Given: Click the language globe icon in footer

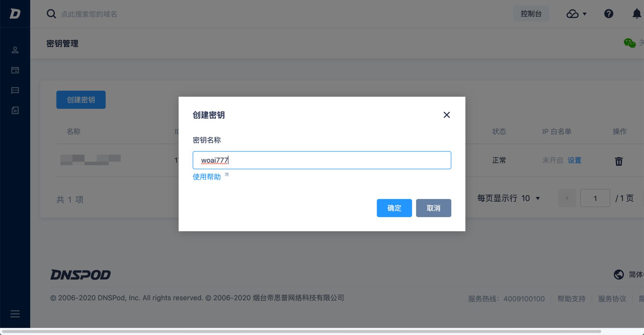Looking at the screenshot, I should (619, 275).
